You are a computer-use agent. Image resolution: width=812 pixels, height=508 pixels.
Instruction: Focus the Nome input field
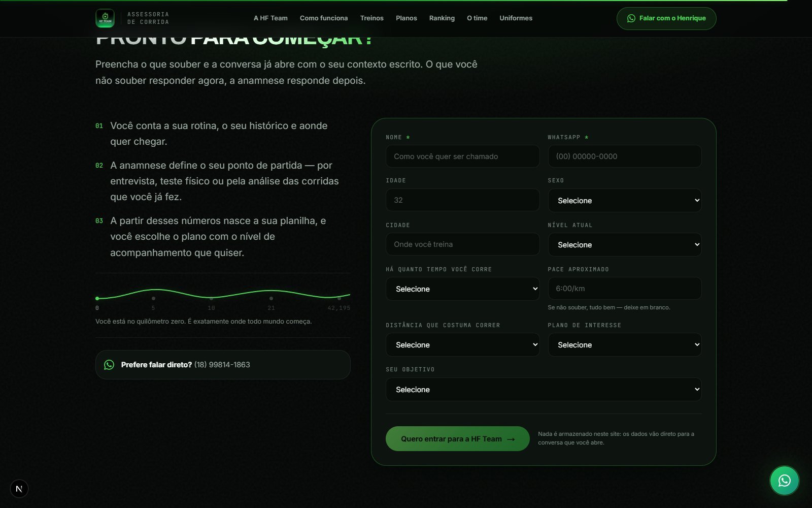pyautogui.click(x=462, y=156)
